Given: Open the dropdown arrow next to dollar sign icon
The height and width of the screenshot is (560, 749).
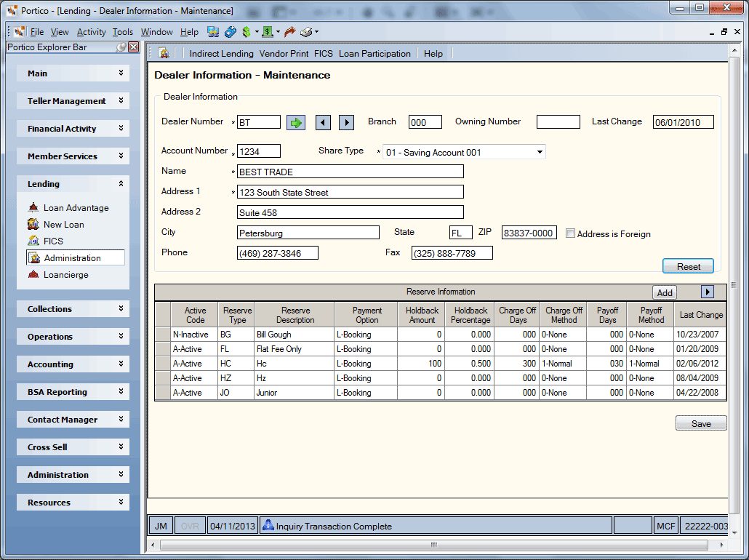Looking at the screenshot, I should [x=257, y=32].
